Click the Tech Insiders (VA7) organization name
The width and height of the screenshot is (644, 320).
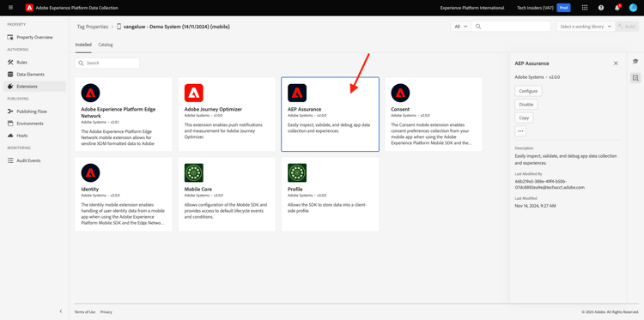pyautogui.click(x=536, y=8)
